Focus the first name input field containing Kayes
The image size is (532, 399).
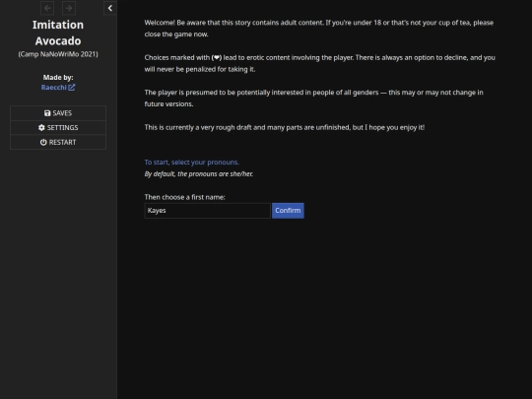point(207,211)
